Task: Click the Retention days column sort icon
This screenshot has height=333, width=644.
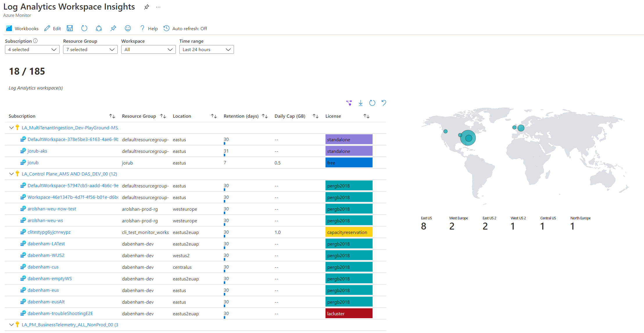Action: coord(264,117)
